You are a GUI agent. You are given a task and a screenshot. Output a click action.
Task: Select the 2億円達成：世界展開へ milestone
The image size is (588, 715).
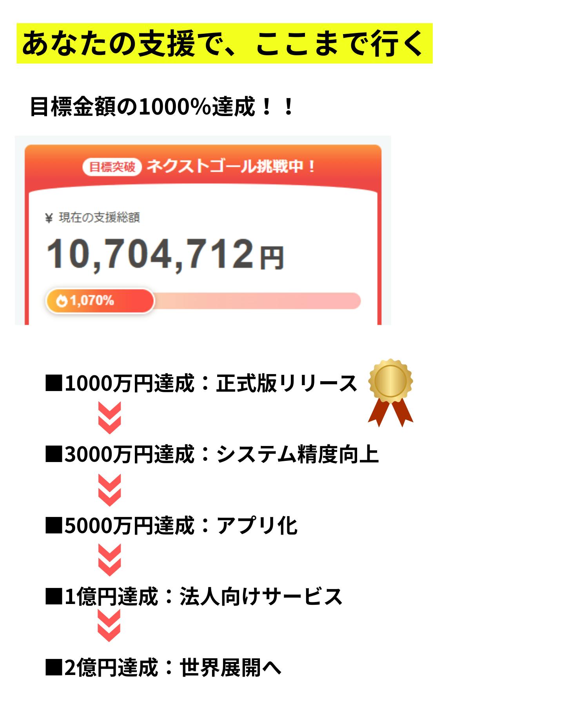(x=163, y=667)
